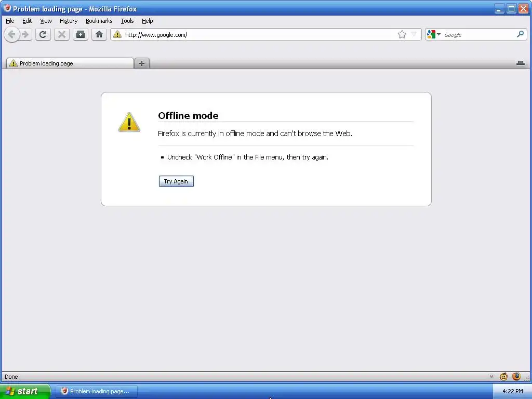Open the address bar history dropdown arrow
The width and height of the screenshot is (532, 399).
pyautogui.click(x=414, y=34)
